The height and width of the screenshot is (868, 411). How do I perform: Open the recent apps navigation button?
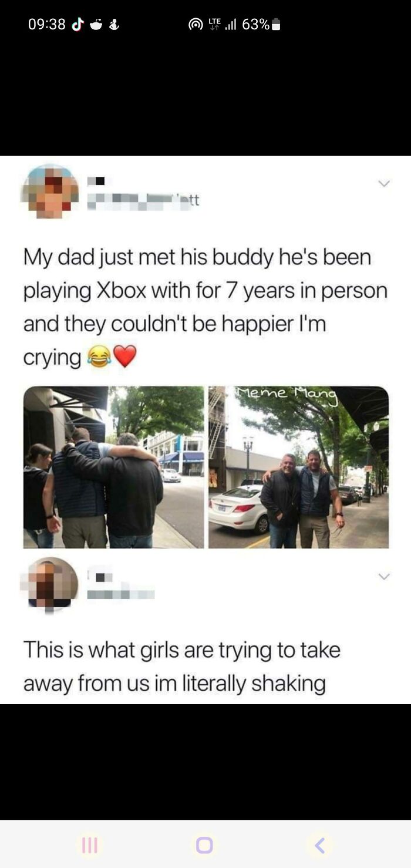pyautogui.click(x=89, y=845)
